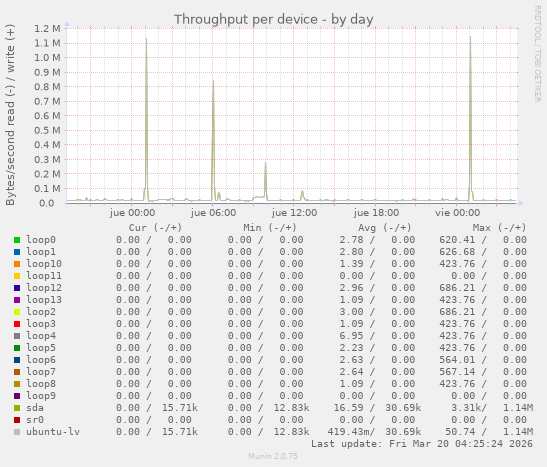Click the 1.2 M y-axis label
The width and height of the screenshot is (547, 467).
[x=47, y=29]
